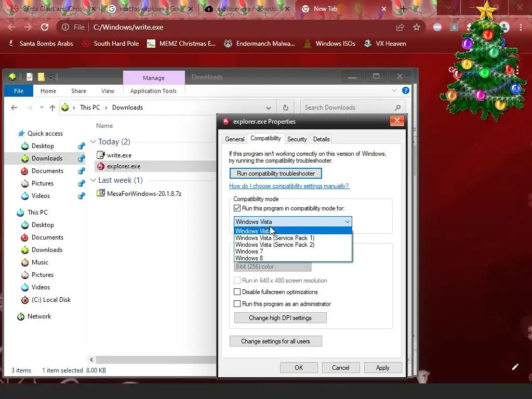
Task: Close the reactos explorer Google tab
Action: pyautogui.click(x=191, y=9)
